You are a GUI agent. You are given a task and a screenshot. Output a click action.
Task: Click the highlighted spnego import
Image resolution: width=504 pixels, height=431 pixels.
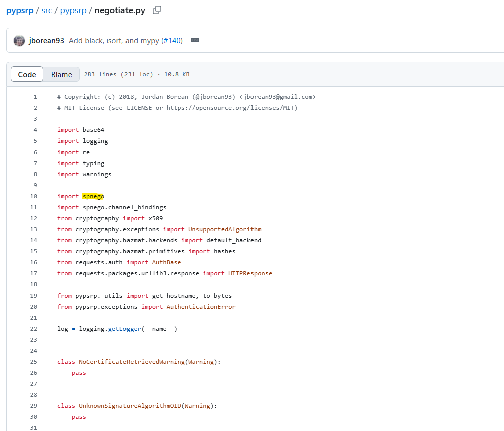click(x=93, y=196)
